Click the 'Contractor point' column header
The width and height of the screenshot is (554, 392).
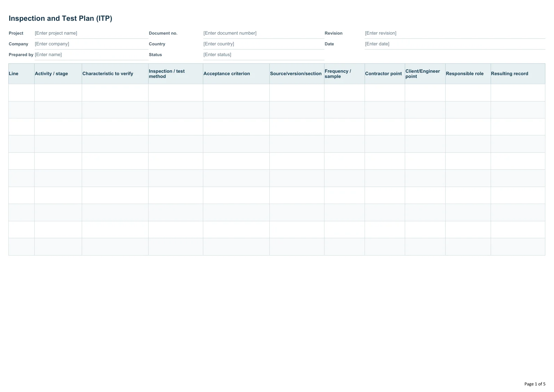[385, 74]
